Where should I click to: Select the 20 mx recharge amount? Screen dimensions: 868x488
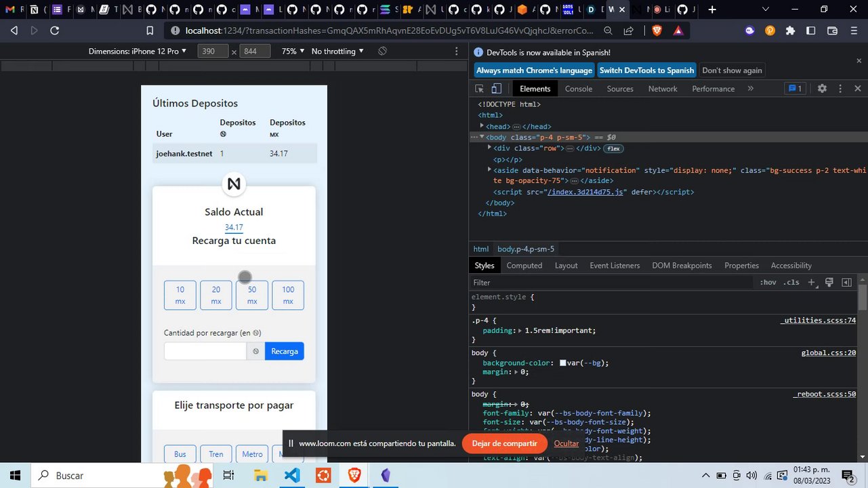click(216, 296)
